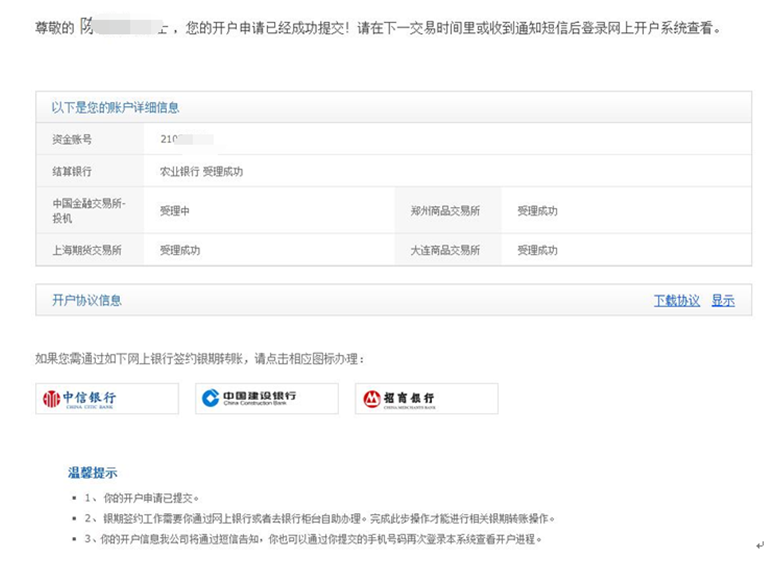Click 受理成功 status beside 大连商品交易所
768x573 pixels.
tap(537, 250)
